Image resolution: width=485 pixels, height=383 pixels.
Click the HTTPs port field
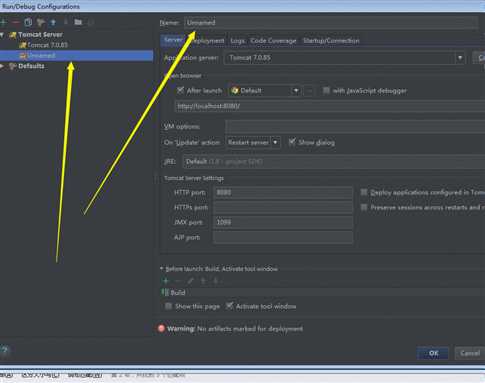283,207
